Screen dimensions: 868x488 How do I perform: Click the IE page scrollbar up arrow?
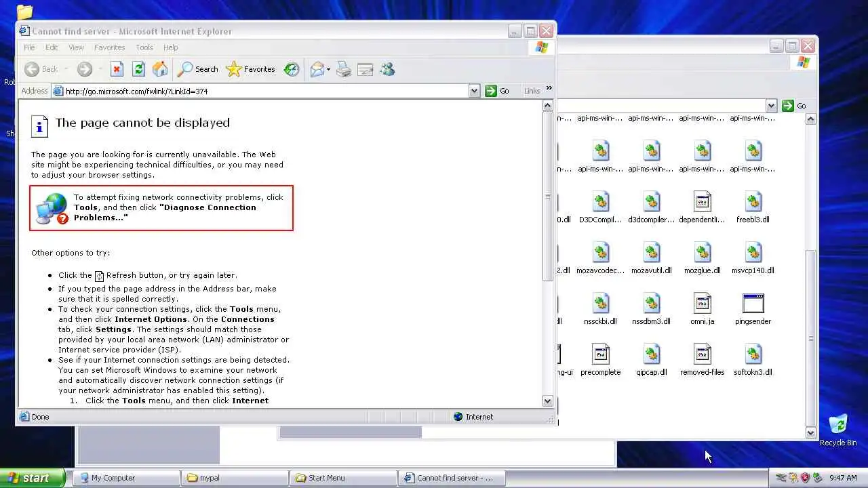[x=548, y=106]
